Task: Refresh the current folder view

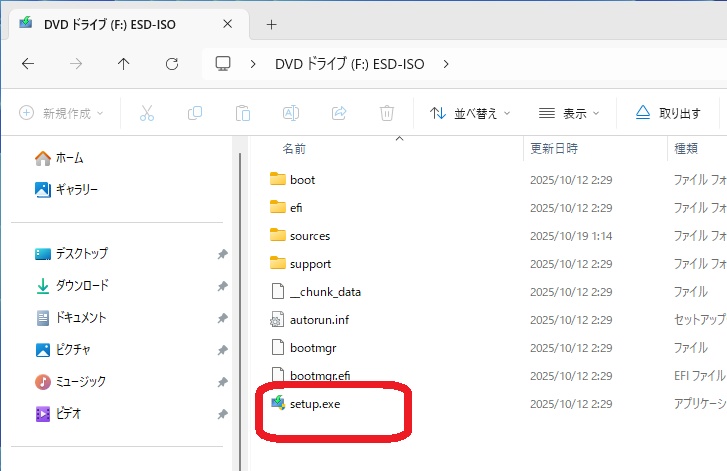Action: [172, 64]
